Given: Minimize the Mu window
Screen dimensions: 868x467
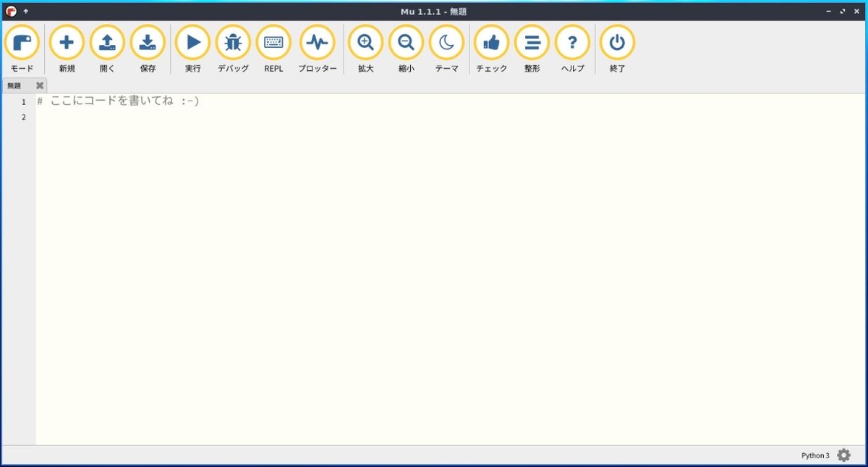Looking at the screenshot, I should (830, 11).
